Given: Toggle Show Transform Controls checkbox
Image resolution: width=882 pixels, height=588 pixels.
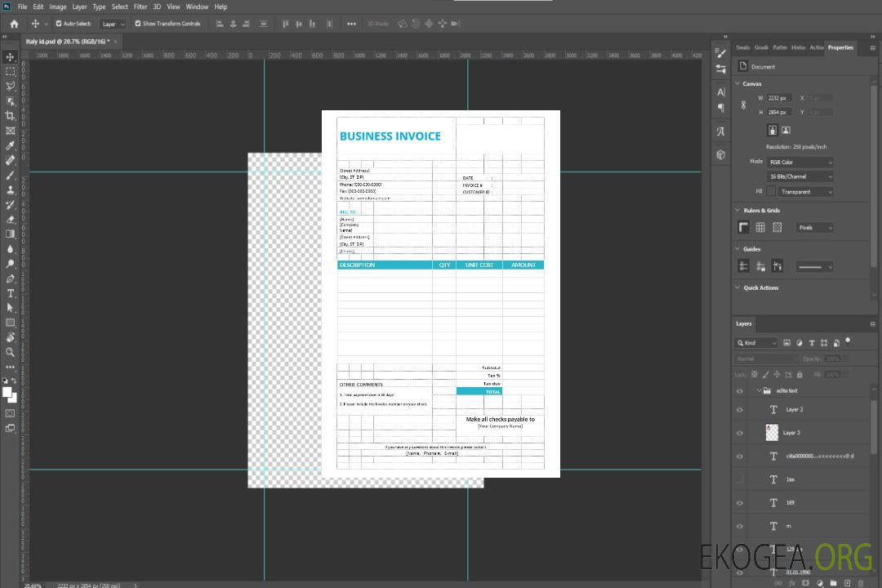Looking at the screenshot, I should pyautogui.click(x=138, y=24).
